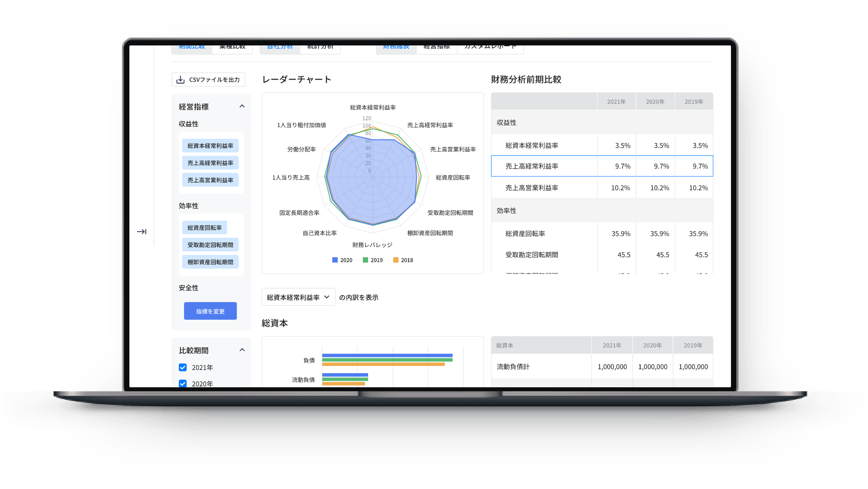Screen dimensions: 868x489
Task: Select the 棚卸資産回転期間 indicator chip
Action: (210, 262)
